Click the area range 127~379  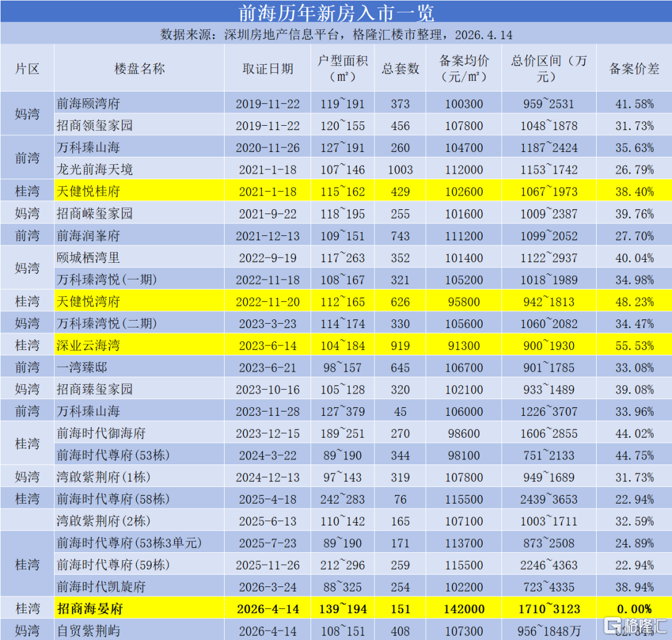click(342, 412)
